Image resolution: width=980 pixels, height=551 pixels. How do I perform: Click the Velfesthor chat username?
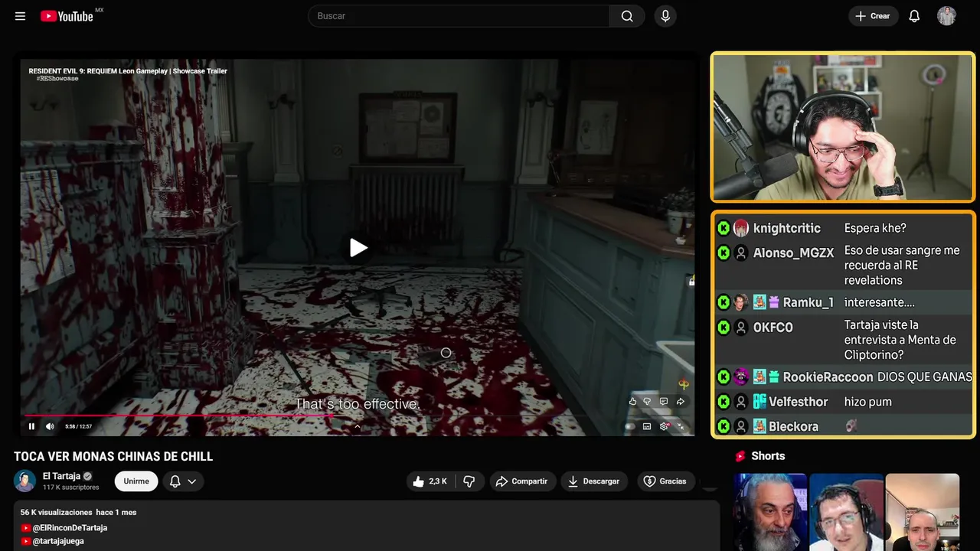tap(799, 402)
